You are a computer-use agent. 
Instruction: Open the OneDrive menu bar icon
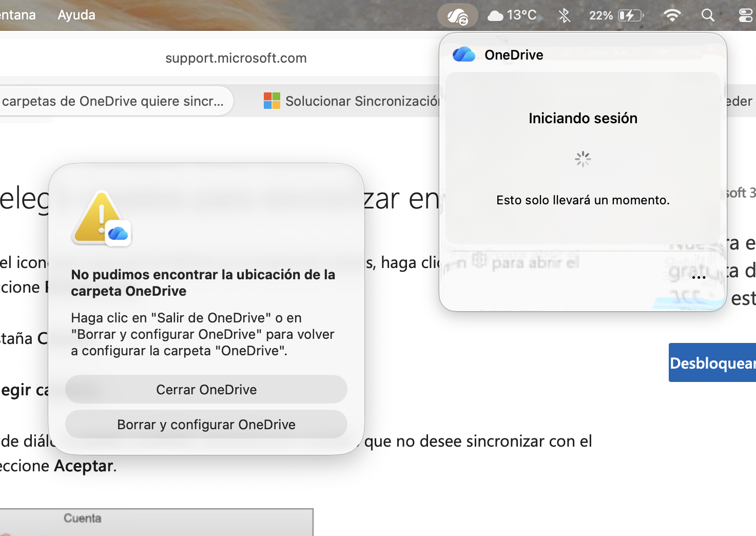click(457, 16)
